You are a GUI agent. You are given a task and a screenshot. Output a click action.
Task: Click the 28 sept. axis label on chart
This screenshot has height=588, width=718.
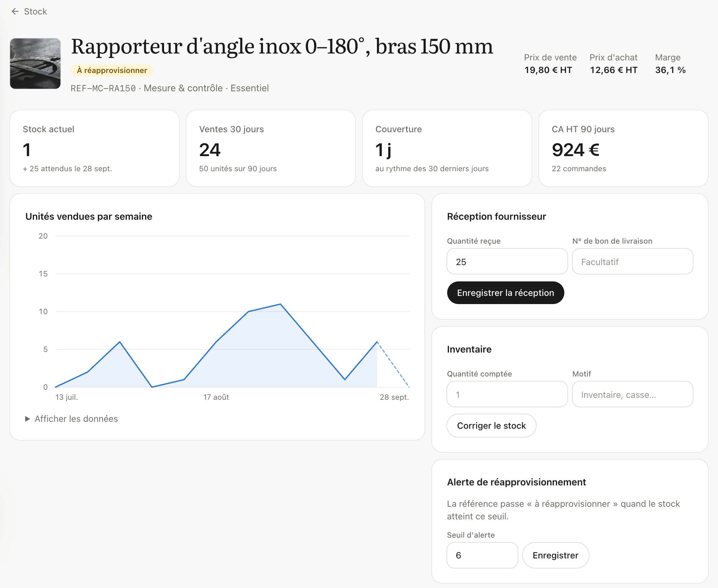pyautogui.click(x=394, y=397)
